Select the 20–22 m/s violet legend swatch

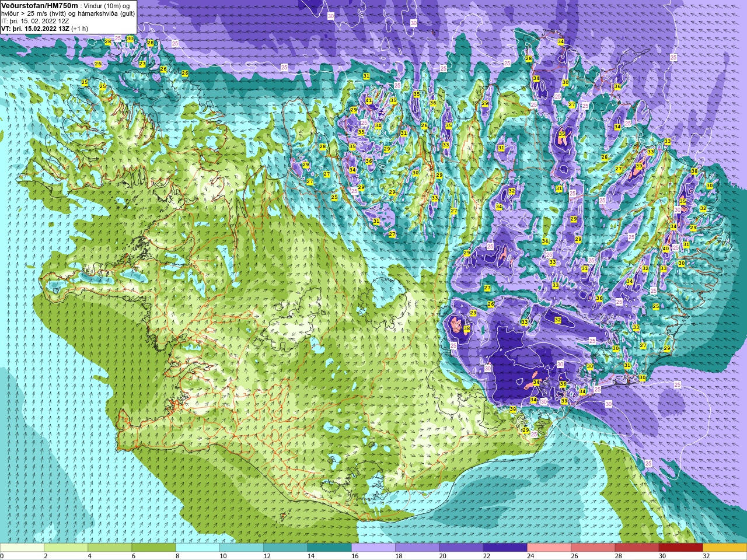tap(462, 548)
